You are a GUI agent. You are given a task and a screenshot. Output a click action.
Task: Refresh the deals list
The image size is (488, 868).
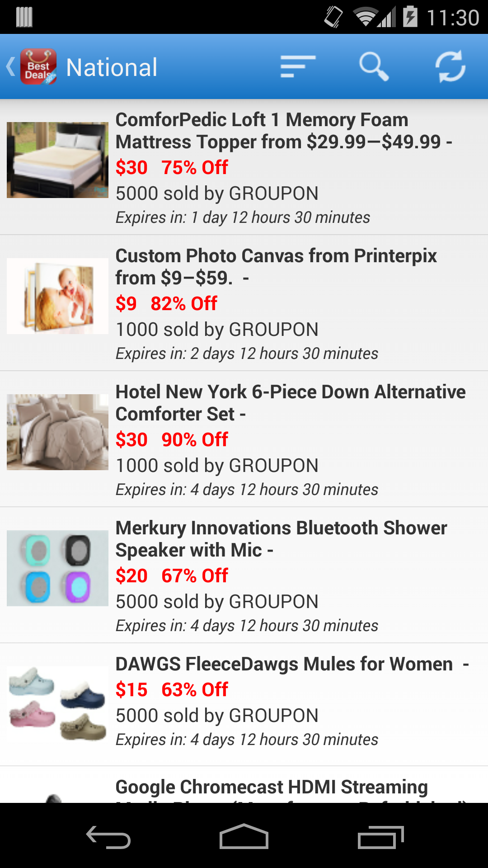point(450,67)
